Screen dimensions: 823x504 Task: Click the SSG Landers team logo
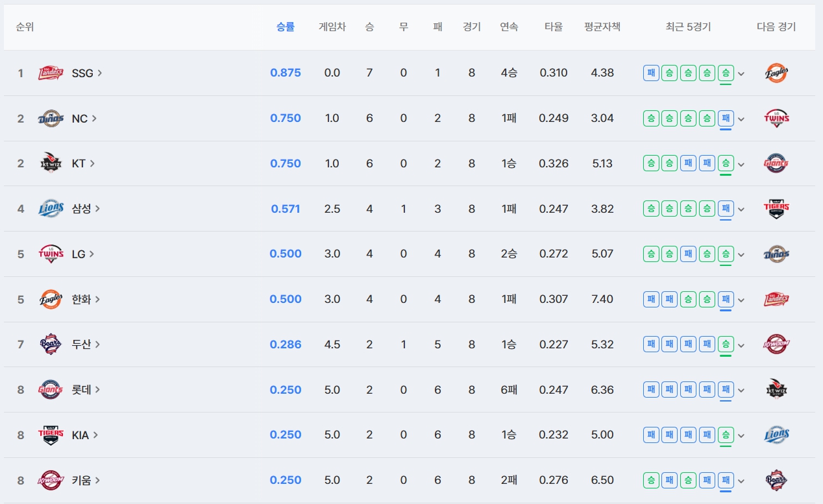tap(51, 73)
